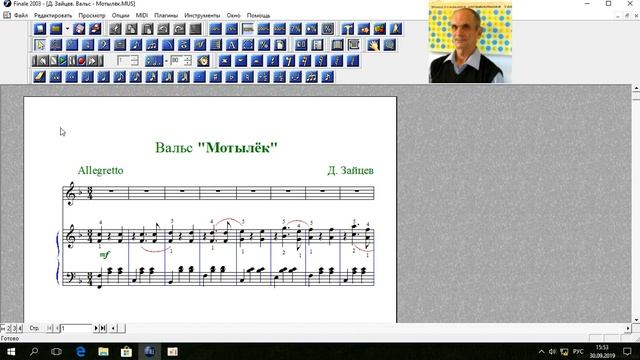Open the Редактировать menu
Image resolution: width=640 pixels, height=360 pixels.
click(x=53, y=15)
